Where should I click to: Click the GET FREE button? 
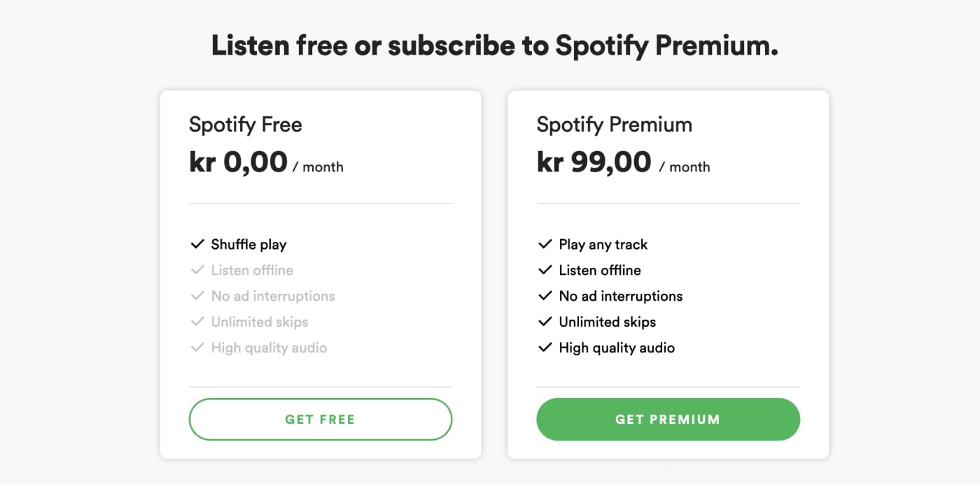tap(321, 419)
